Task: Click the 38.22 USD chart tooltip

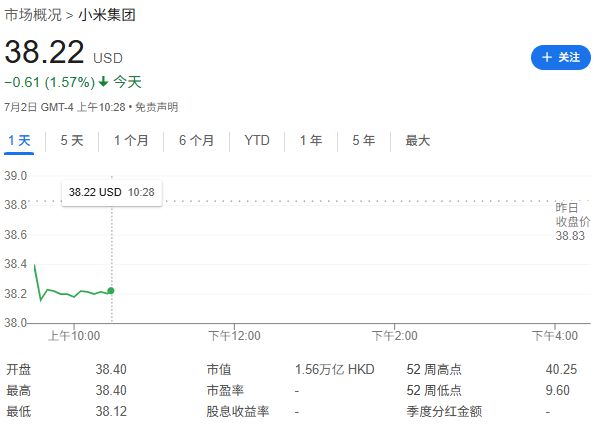Action: pyautogui.click(x=111, y=192)
